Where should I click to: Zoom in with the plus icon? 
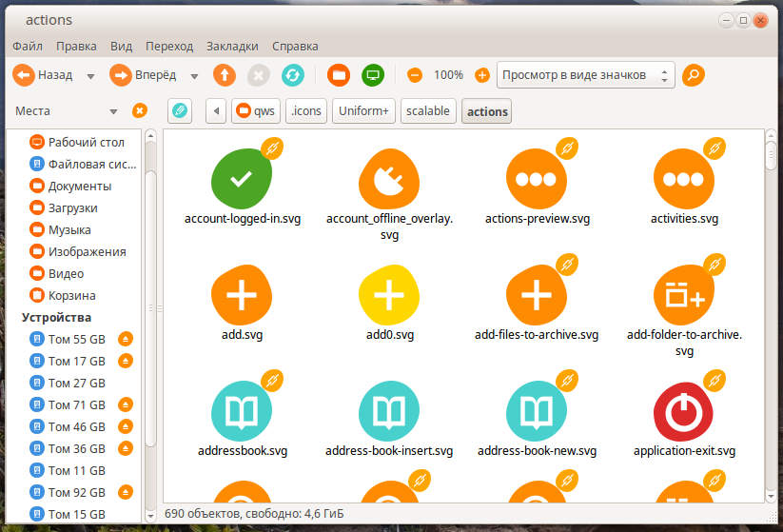click(482, 75)
